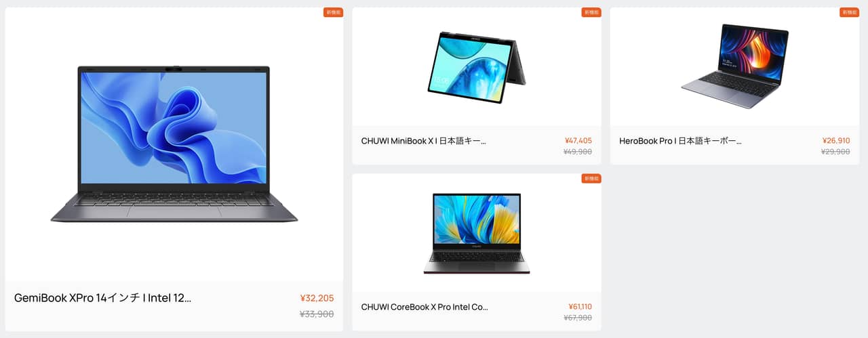Open the CHUWI CoreBook X Pro title link
The image size is (868, 338).
pos(425,307)
